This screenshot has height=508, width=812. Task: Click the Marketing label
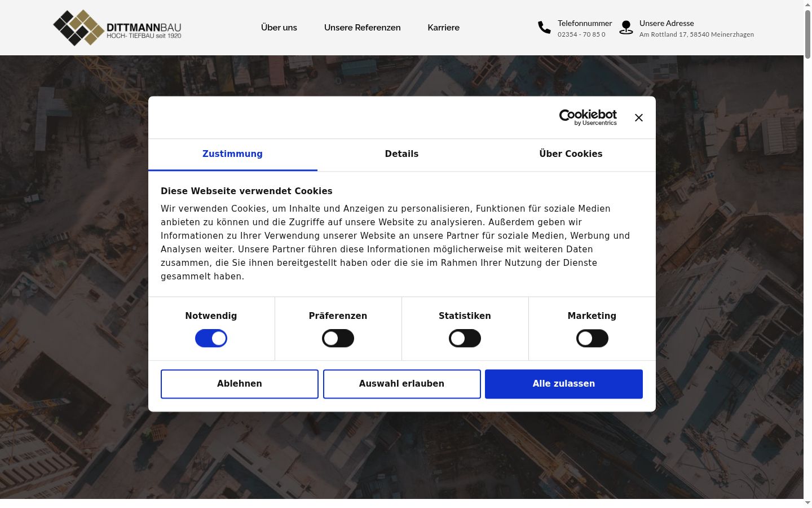592,316
